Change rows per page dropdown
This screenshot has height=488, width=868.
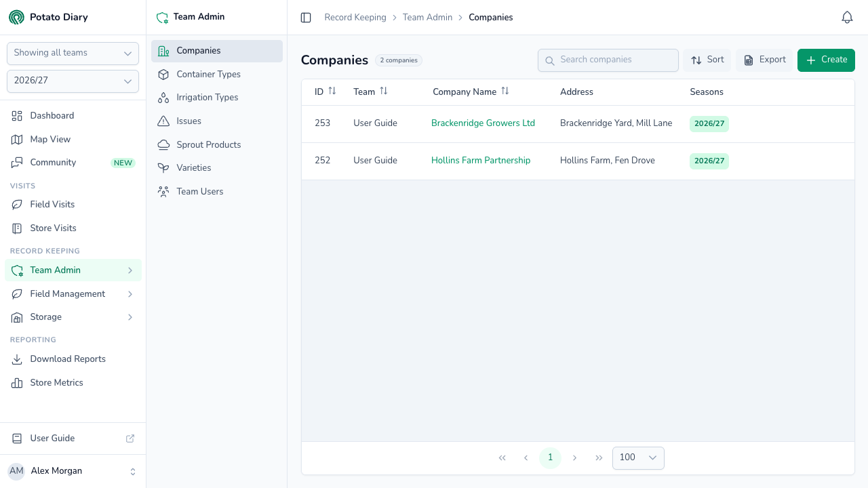638,458
